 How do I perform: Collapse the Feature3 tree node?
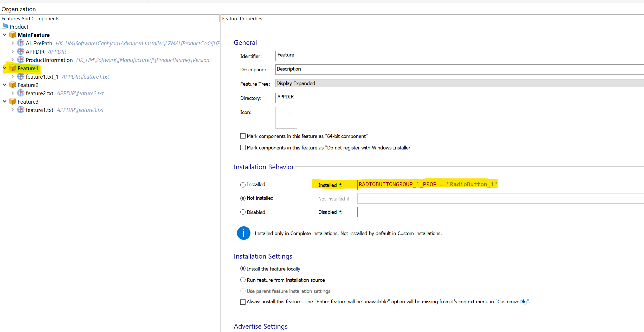point(5,101)
